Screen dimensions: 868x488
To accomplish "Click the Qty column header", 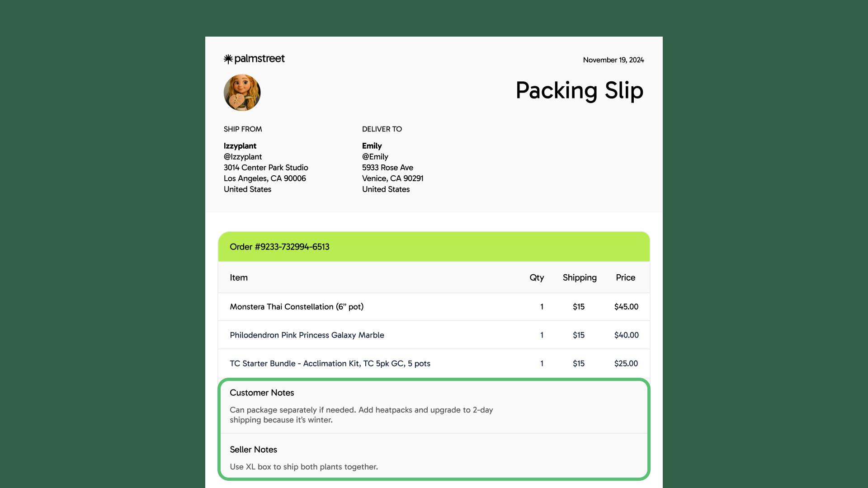I will coord(537,278).
